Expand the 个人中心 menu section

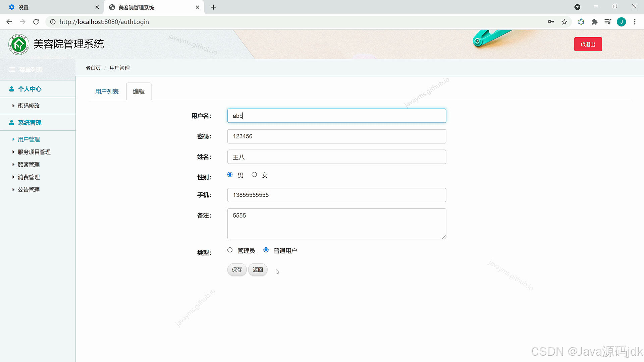[38, 89]
